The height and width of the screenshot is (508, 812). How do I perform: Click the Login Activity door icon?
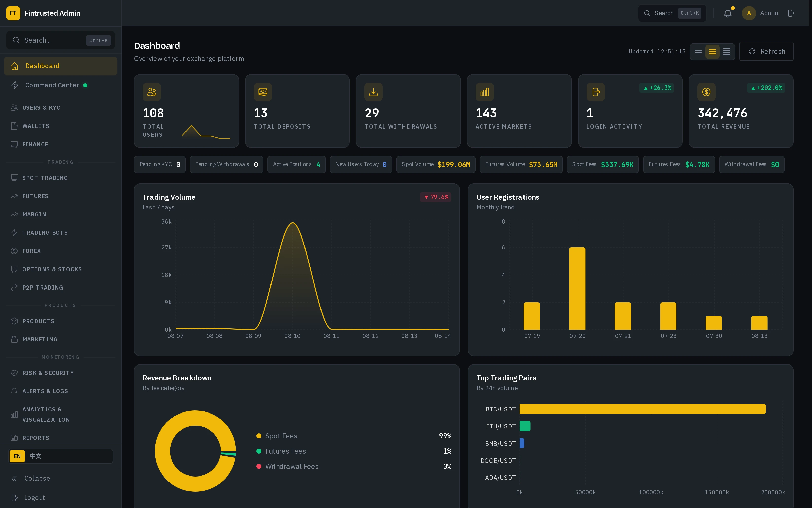[596, 92]
